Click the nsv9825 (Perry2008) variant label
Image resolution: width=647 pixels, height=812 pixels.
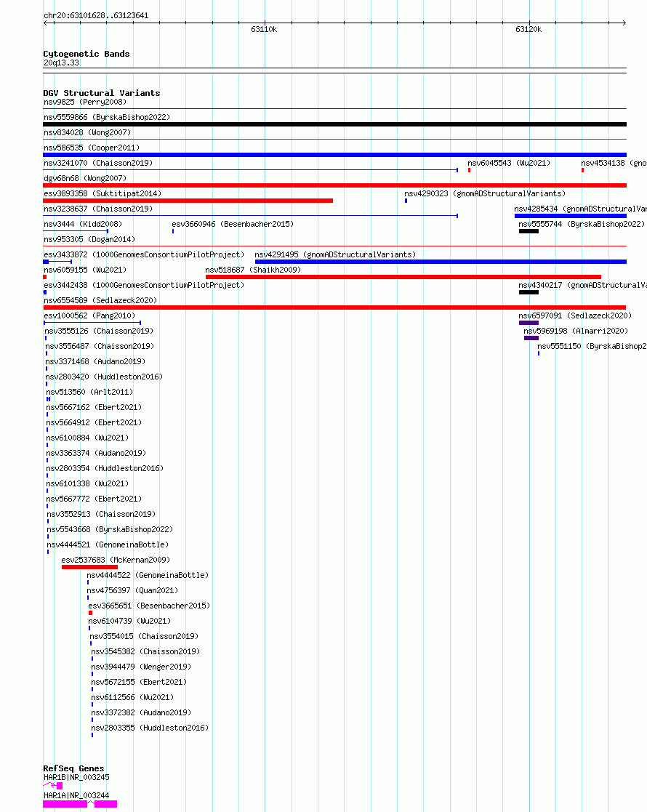(x=85, y=102)
